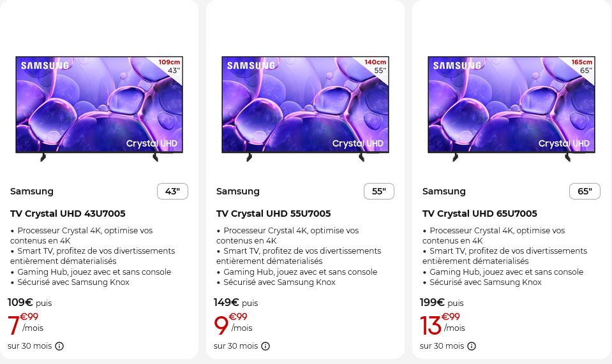Click the 55-inch Samsung TV image
Image resolution: width=612 pixels, height=364 pixels.
tap(305, 107)
